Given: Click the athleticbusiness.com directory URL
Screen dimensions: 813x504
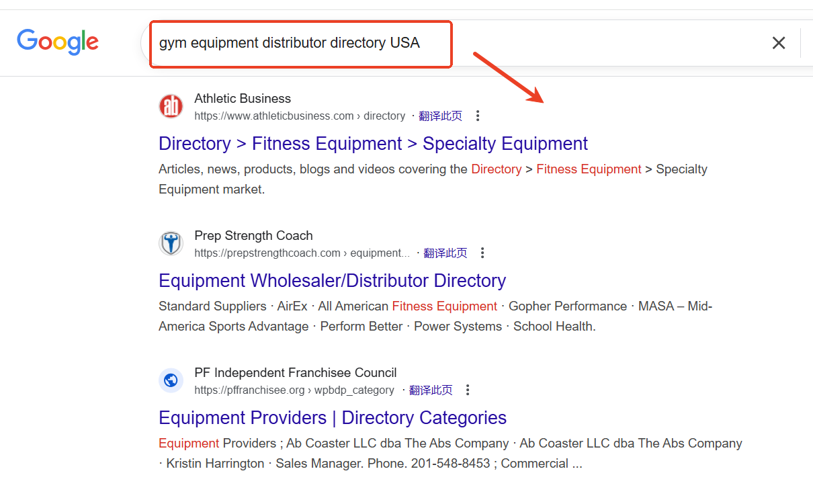Looking at the screenshot, I should [300, 116].
